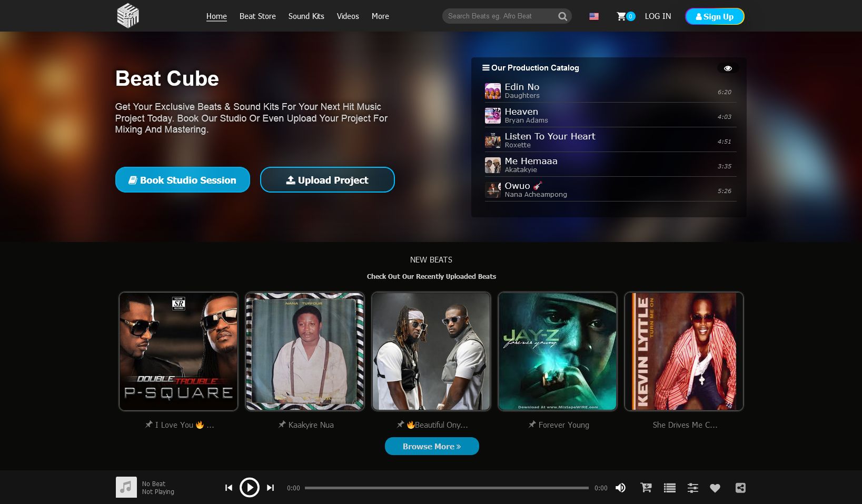Open the Jay-Z Forever Young cover
Screen dimensions: 862x504
[558, 351]
